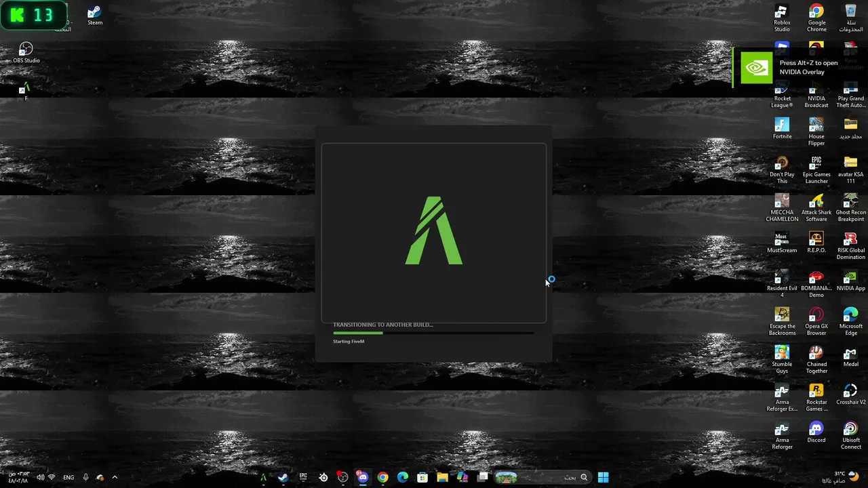Click the Kick viewer count overlay
Screen dimensions: 868x488
pyautogui.click(x=34, y=16)
